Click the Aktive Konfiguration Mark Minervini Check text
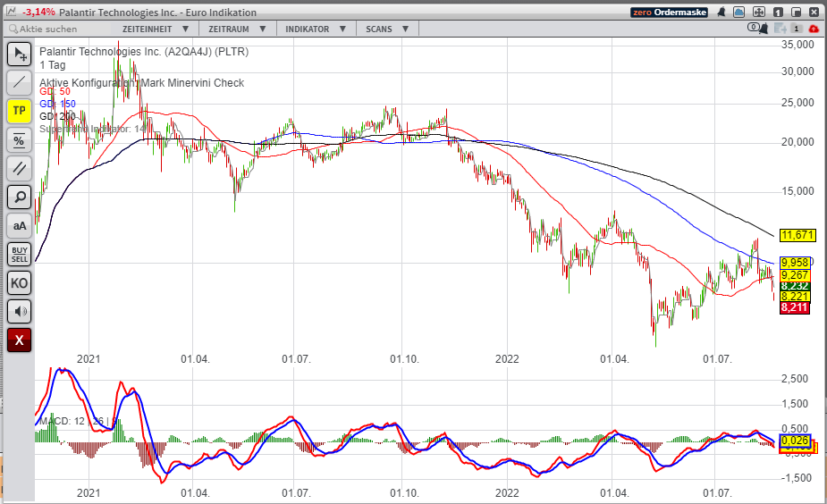Viewport: 827px width, 504px height. click(141, 83)
